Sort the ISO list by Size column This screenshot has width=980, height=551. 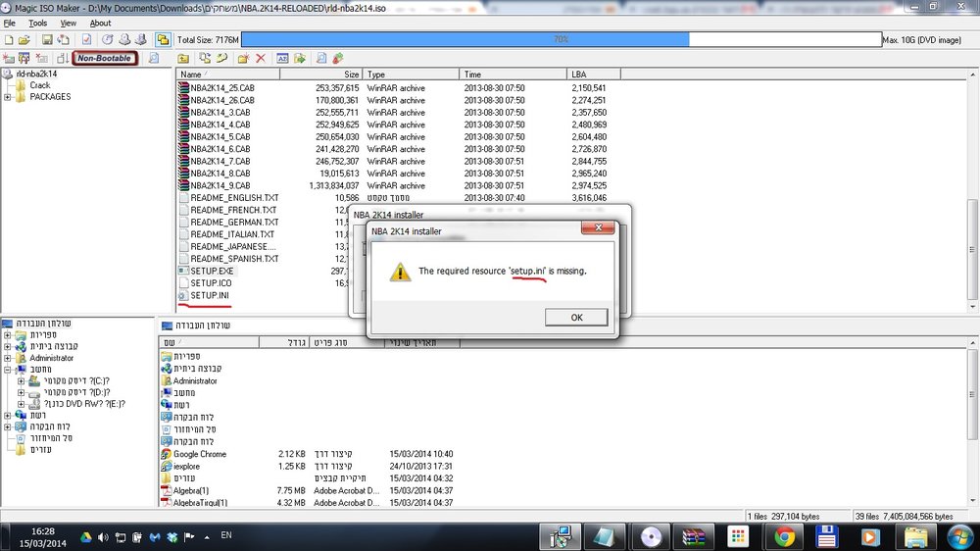coord(320,75)
